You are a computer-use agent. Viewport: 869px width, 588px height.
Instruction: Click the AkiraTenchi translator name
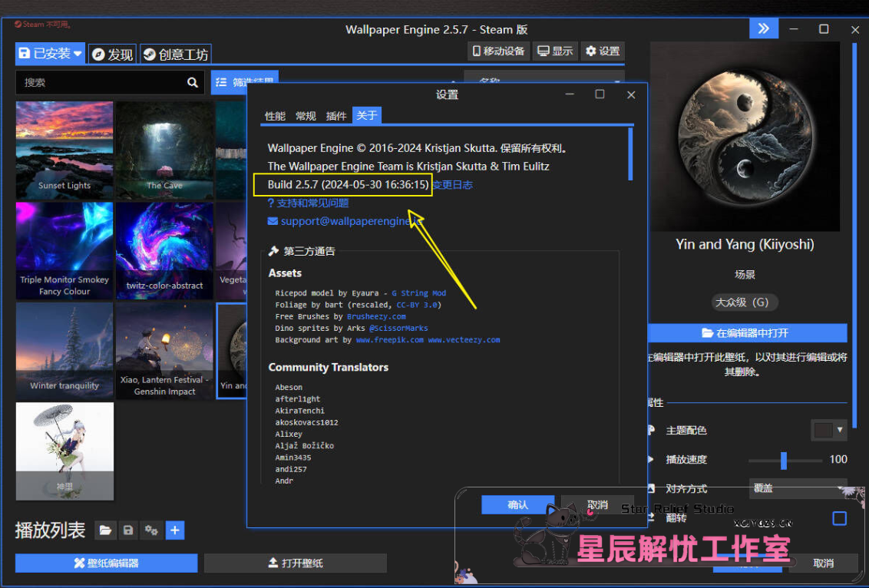300,411
